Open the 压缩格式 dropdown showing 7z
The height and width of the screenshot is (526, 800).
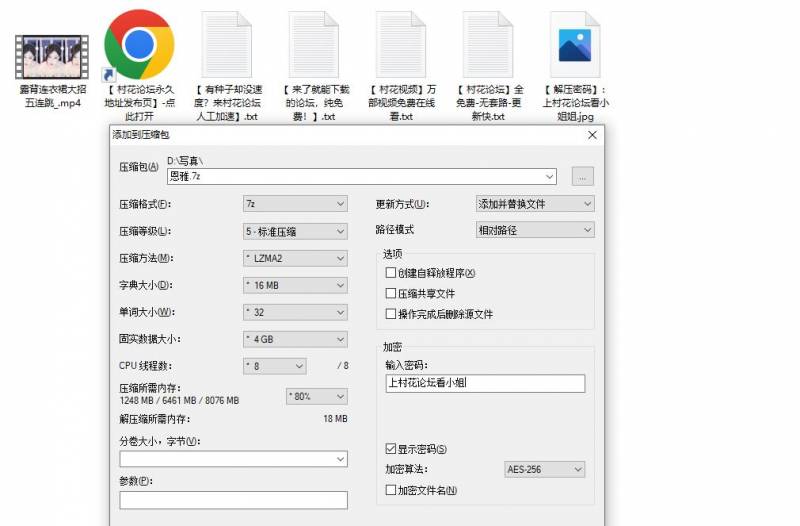point(295,204)
